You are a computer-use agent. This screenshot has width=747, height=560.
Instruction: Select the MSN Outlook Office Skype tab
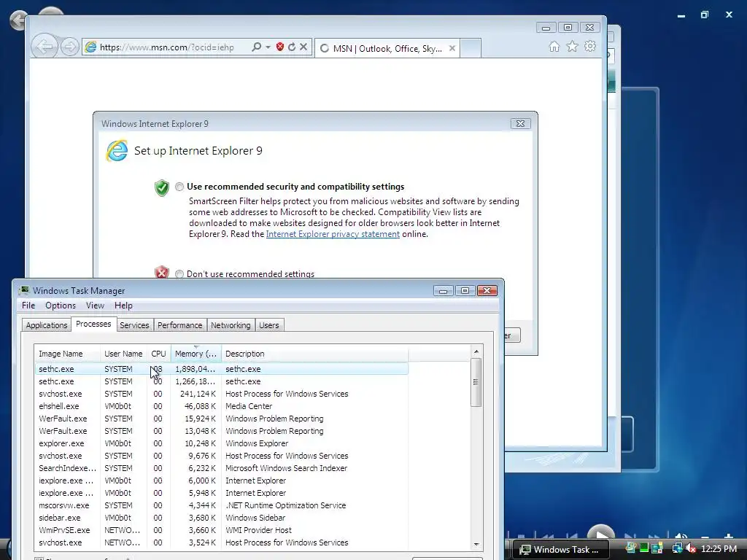pos(387,48)
